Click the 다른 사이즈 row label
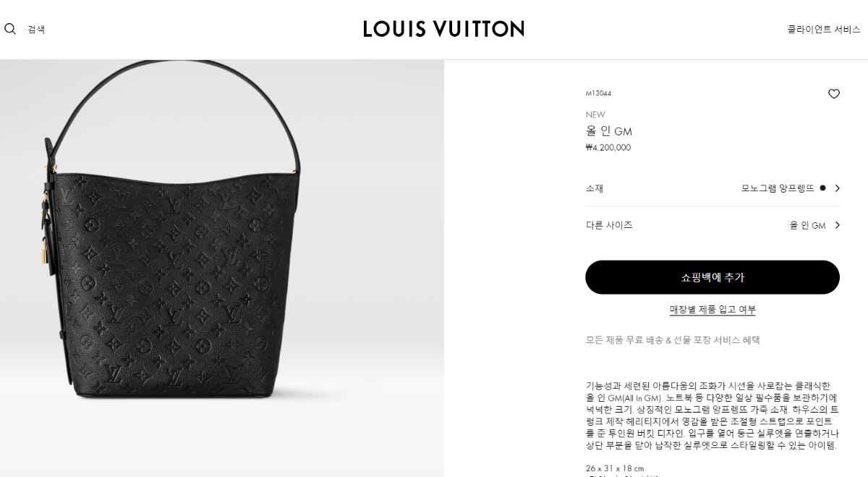The image size is (868, 477). tap(609, 225)
